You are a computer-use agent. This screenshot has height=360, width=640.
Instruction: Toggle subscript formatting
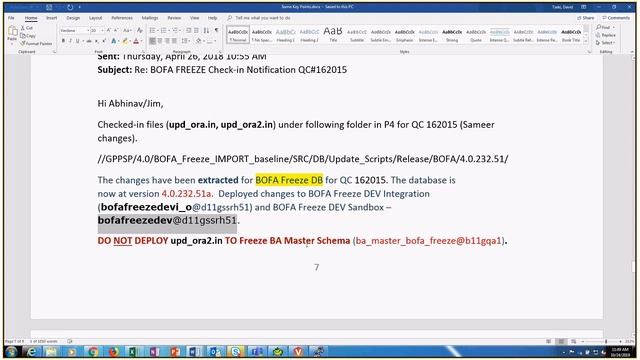(97, 41)
